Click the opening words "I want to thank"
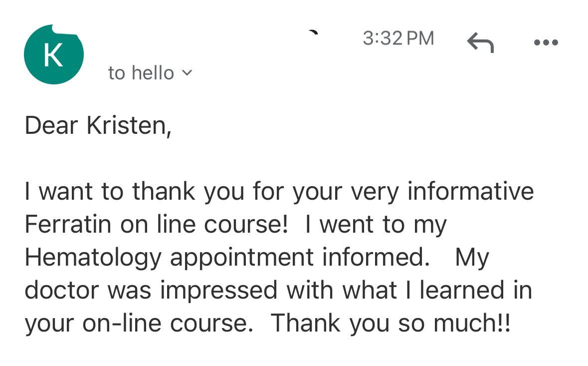This screenshot has height=366, width=588. pos(110,191)
